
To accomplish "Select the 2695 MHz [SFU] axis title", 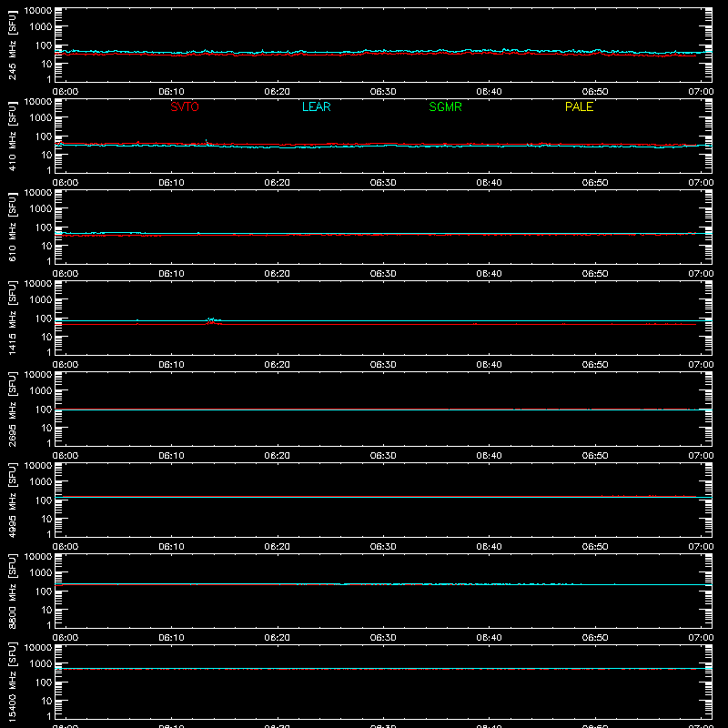I will [x=12, y=409].
